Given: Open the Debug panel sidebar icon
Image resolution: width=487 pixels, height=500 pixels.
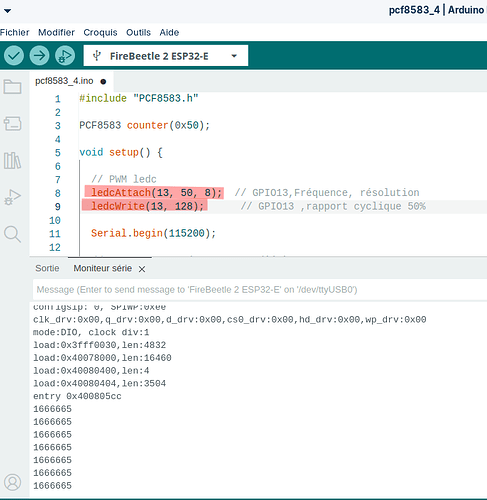Looking at the screenshot, I should (x=13, y=197).
